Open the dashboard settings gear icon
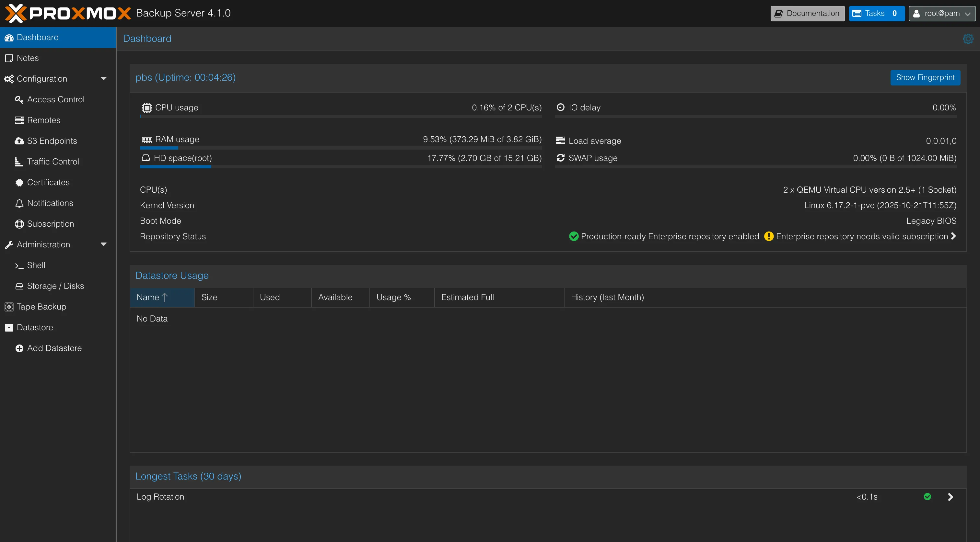980x542 pixels. tap(968, 39)
